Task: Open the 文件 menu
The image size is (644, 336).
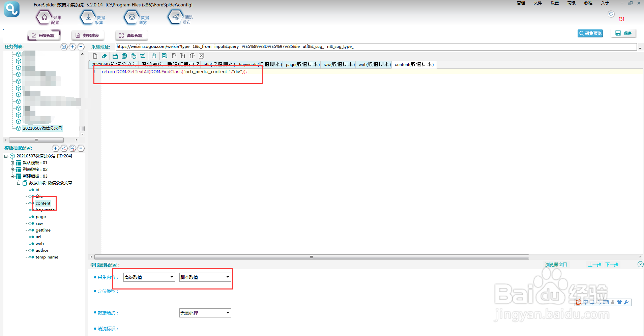Action: (538, 3)
